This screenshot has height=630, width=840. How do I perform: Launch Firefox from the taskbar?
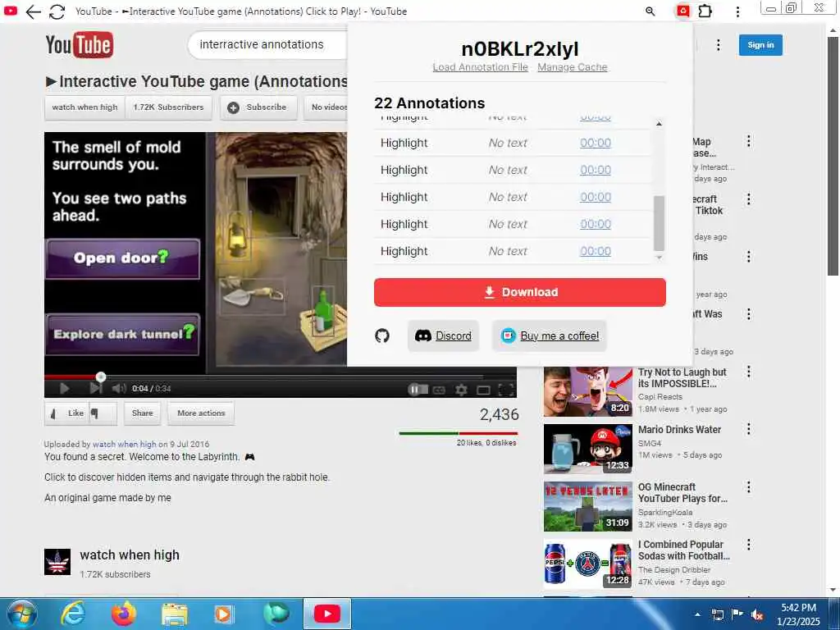[x=124, y=614]
